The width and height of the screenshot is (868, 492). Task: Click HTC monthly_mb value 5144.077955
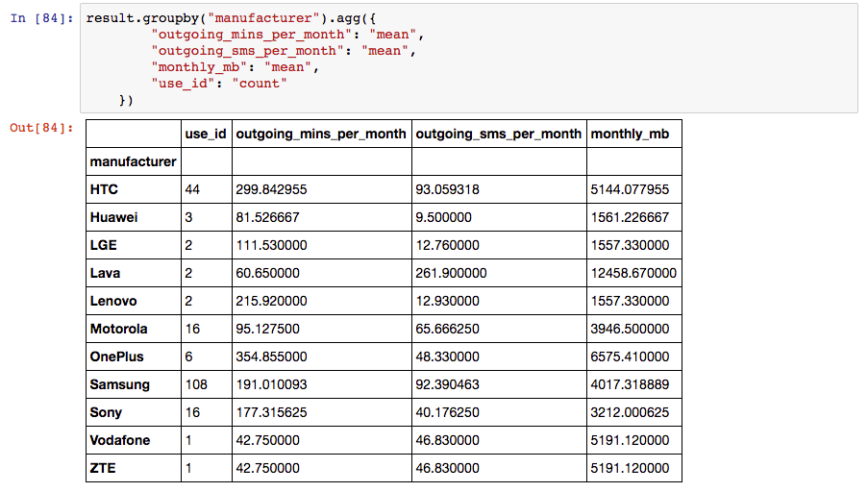tap(630, 189)
